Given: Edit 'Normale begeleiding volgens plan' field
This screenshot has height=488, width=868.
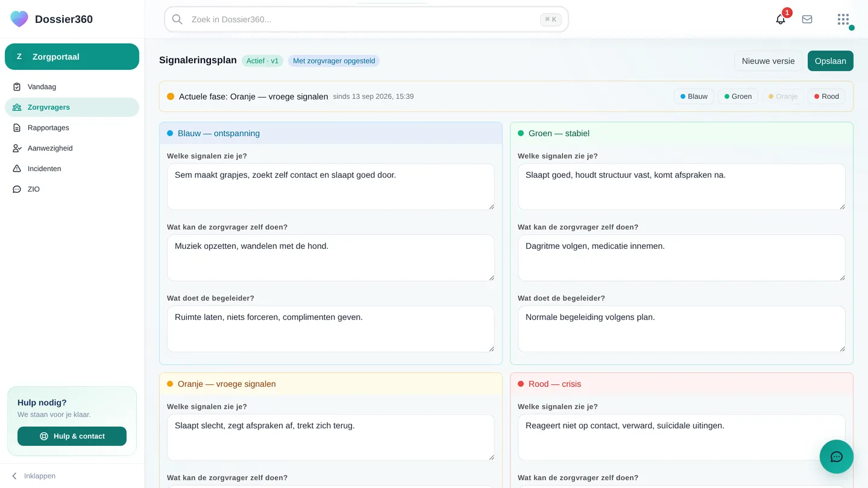Looking at the screenshot, I should click(x=682, y=329).
